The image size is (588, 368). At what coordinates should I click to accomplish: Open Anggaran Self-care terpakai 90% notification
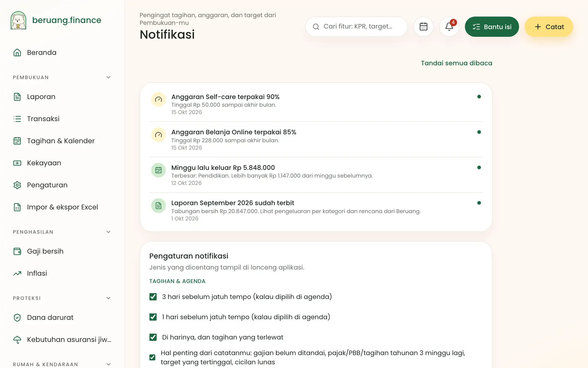click(x=316, y=104)
